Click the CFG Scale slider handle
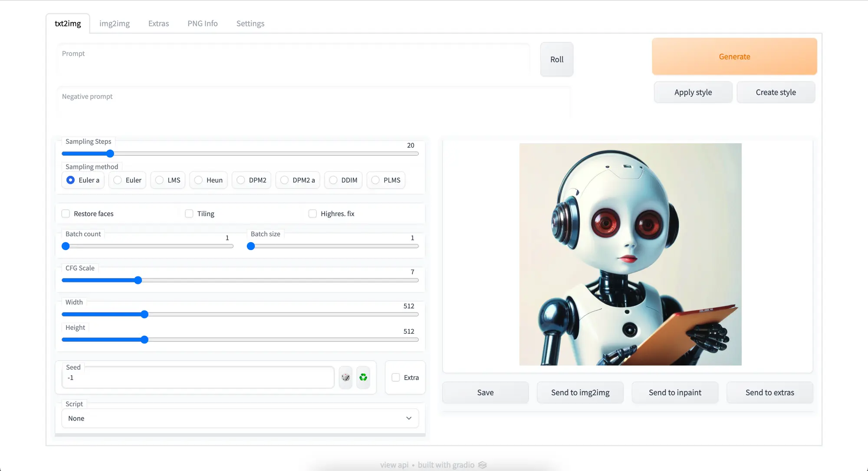This screenshot has width=868, height=471. coord(138,280)
